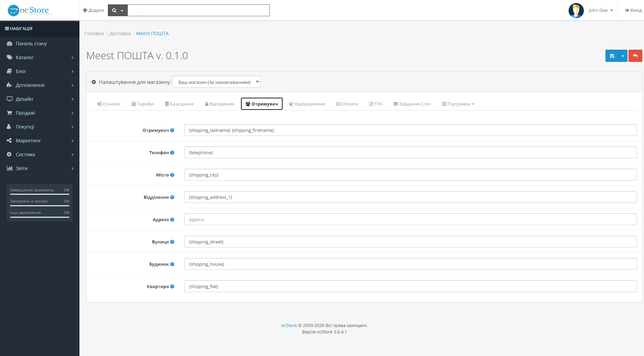Switch to the База даних tab
This screenshot has height=356, width=644.
[x=179, y=104]
